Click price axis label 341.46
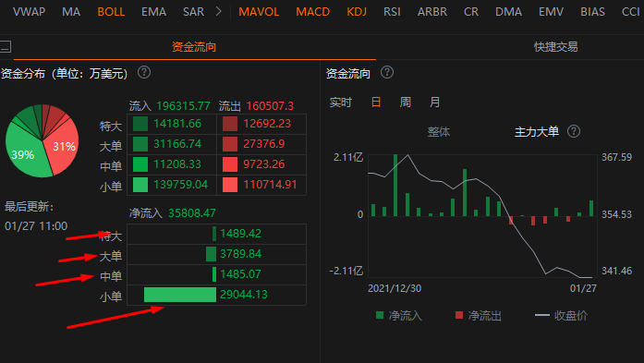The height and width of the screenshot is (363, 644). tap(617, 271)
